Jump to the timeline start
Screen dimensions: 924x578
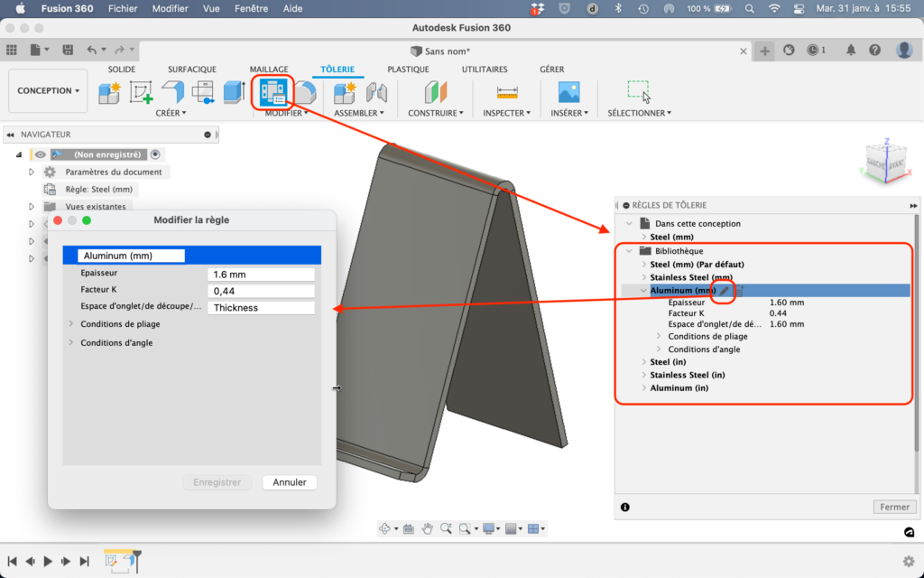pos(13,562)
